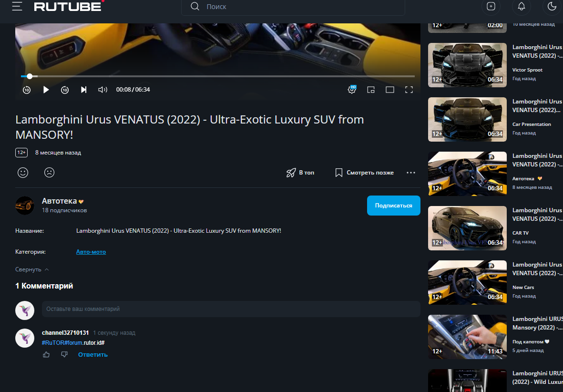Click the #RuTOR#forum hashtag link

[62, 343]
